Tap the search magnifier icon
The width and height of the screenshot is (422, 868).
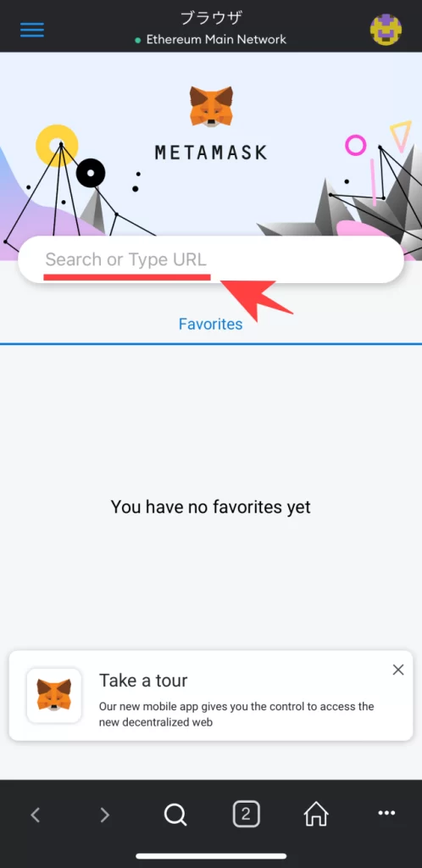(x=175, y=815)
